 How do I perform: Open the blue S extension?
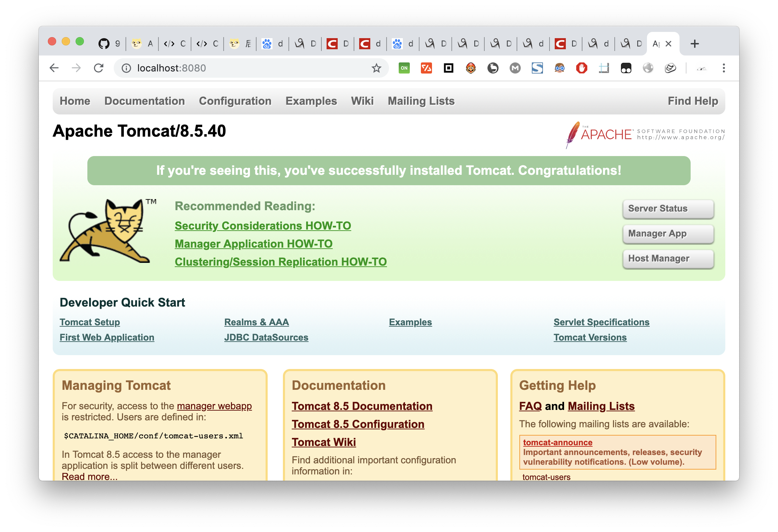pos(537,68)
